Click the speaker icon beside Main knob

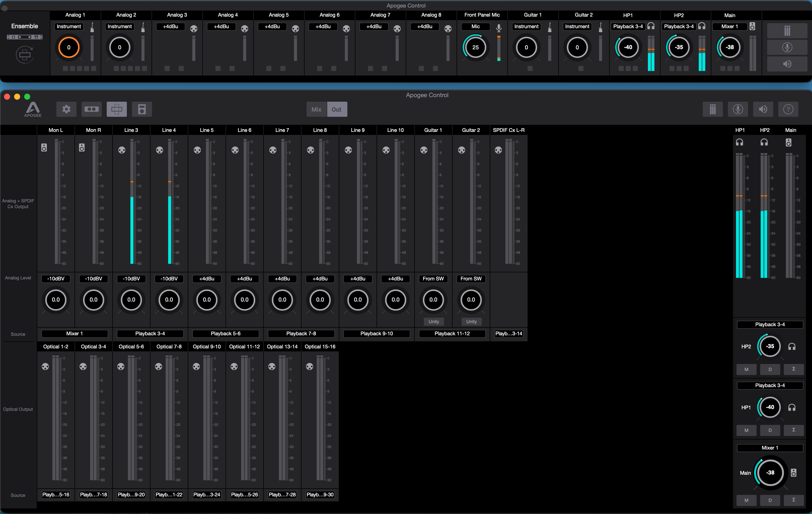click(794, 472)
